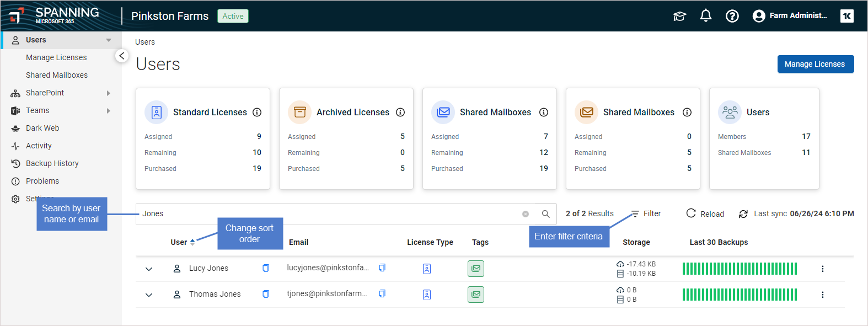The width and height of the screenshot is (868, 326).
Task: Collapse the left sidebar panel
Action: click(x=122, y=56)
